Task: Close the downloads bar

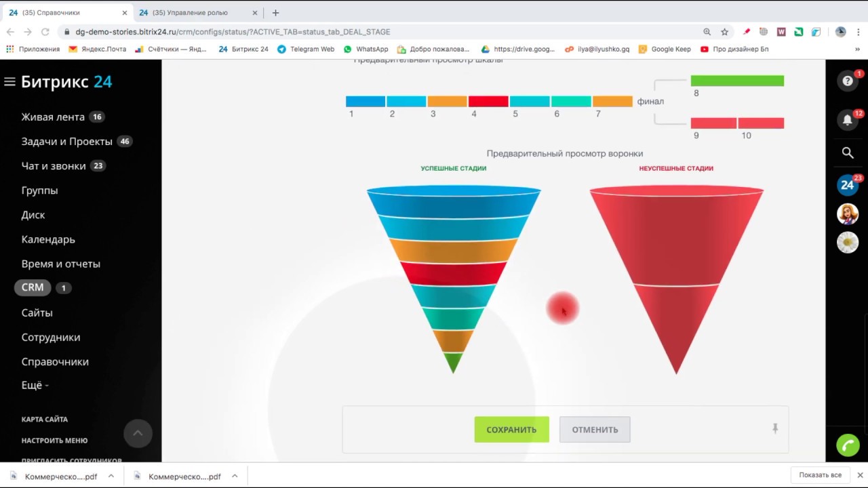Action: point(860,475)
